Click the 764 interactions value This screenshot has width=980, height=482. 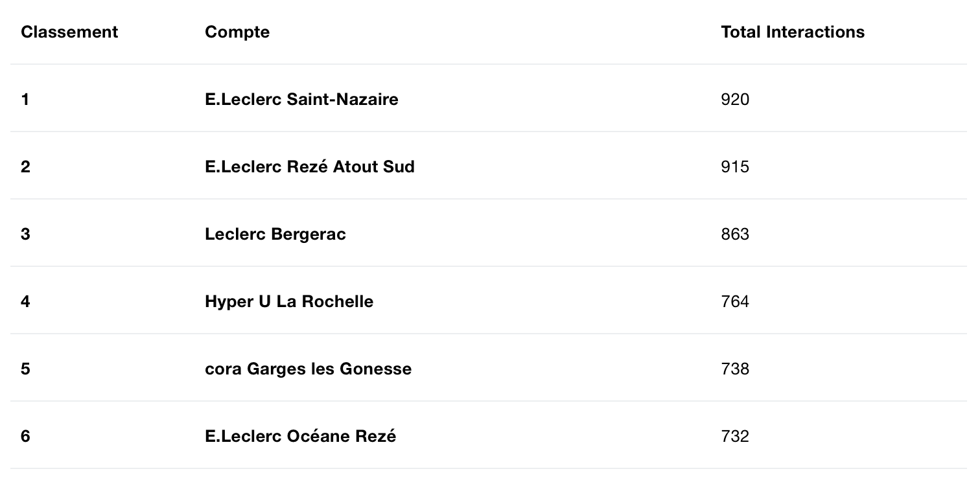735,301
